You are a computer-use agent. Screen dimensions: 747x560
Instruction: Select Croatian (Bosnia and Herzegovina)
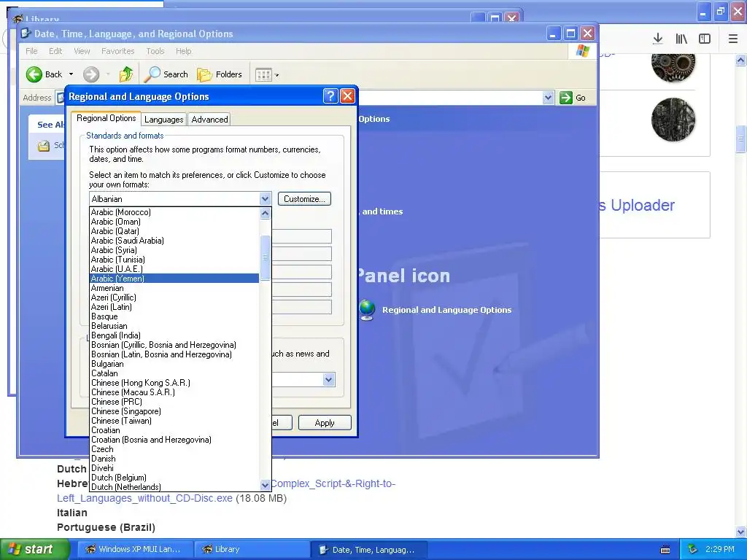click(x=174, y=440)
